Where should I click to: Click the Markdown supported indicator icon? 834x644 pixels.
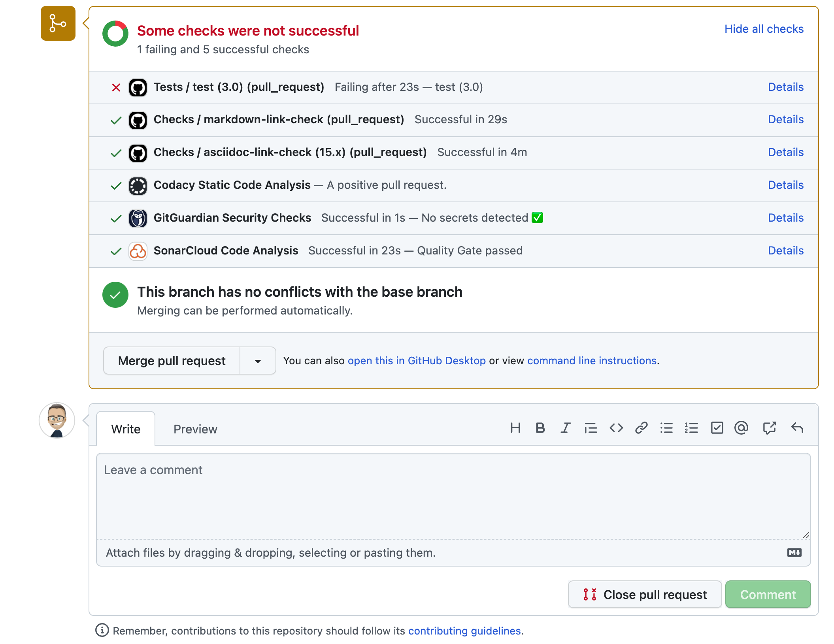tap(795, 553)
